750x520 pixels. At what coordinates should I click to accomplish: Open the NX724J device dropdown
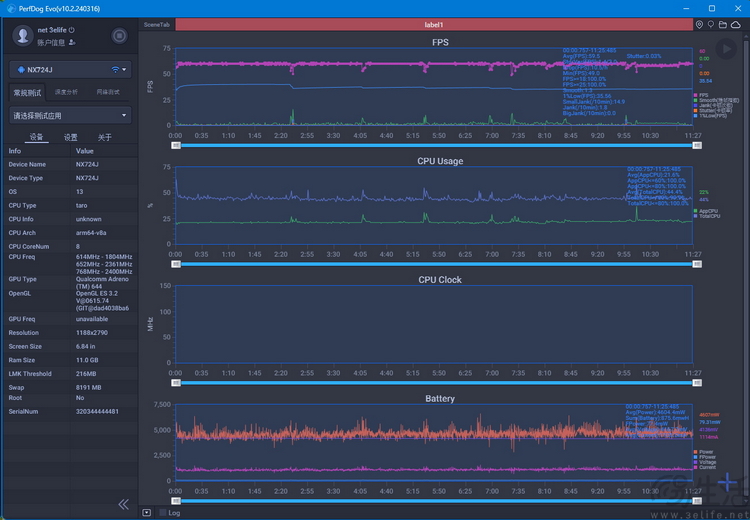point(124,70)
